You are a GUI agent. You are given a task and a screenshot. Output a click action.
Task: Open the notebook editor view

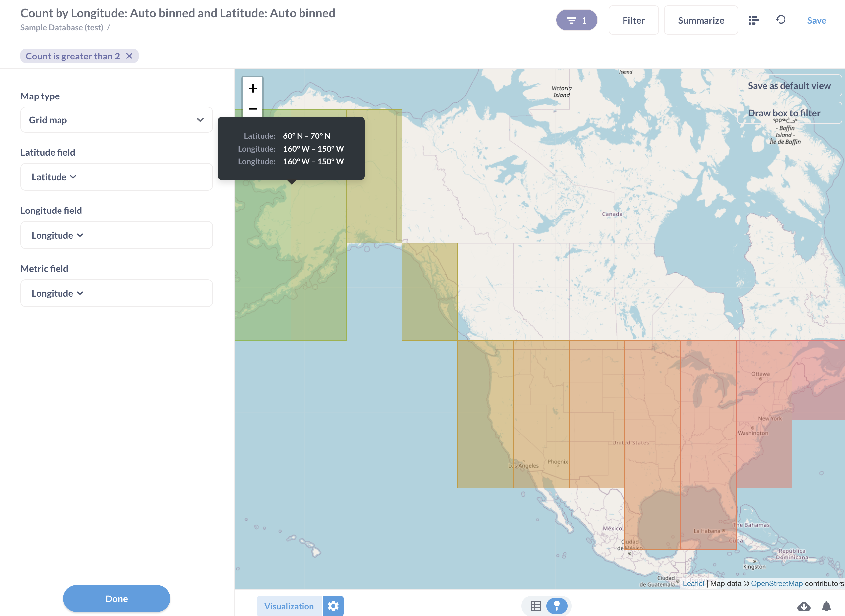coord(754,20)
